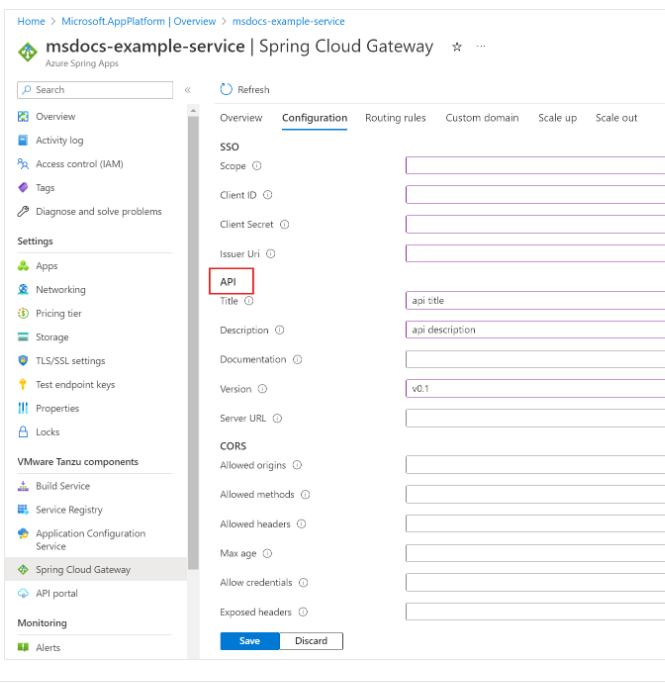Click the Overview icon in the sidebar

coord(23,117)
